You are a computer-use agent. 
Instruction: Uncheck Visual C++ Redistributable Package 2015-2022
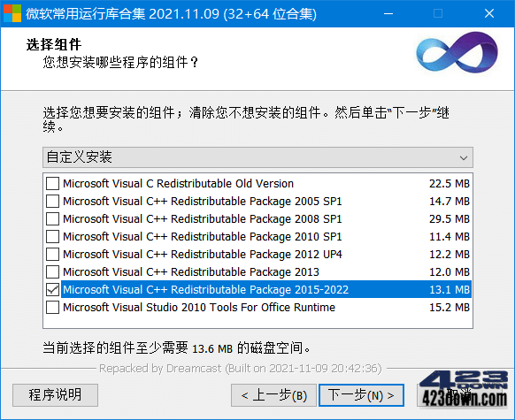tap(52, 290)
